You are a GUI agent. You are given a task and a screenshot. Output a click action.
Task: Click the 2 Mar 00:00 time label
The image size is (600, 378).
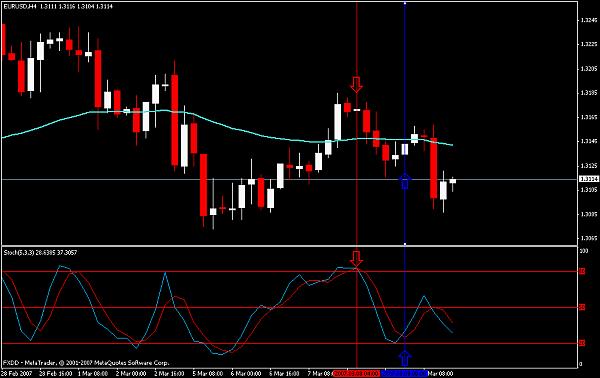pyautogui.click(x=131, y=373)
